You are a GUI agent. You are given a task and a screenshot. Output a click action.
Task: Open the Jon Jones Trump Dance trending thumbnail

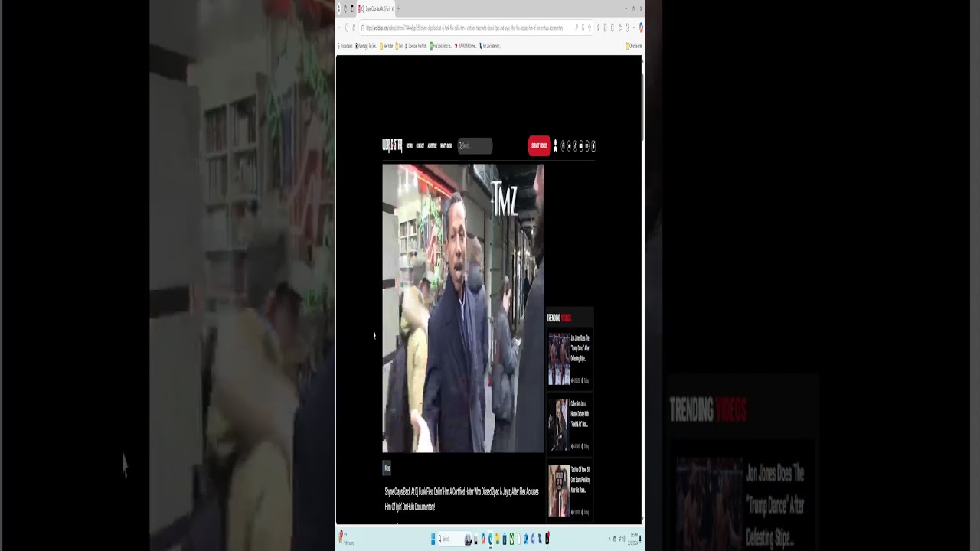pos(558,359)
